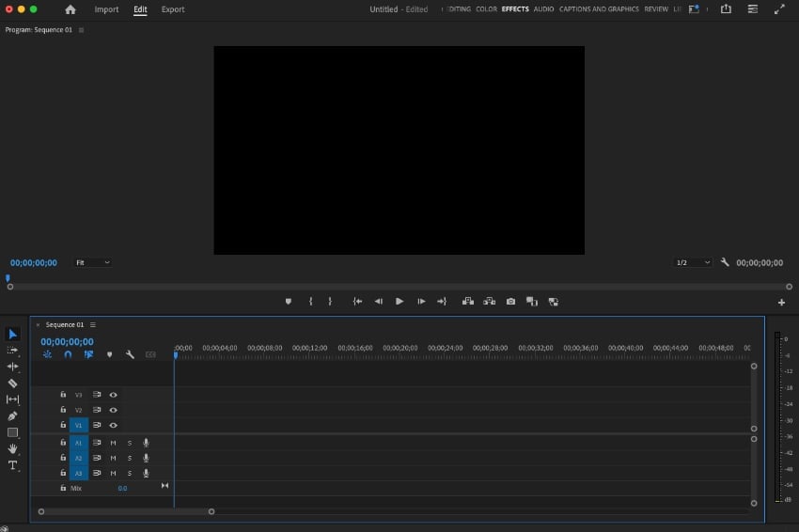Solo audio track A2
Viewport: 799px width, 532px height.
point(130,459)
